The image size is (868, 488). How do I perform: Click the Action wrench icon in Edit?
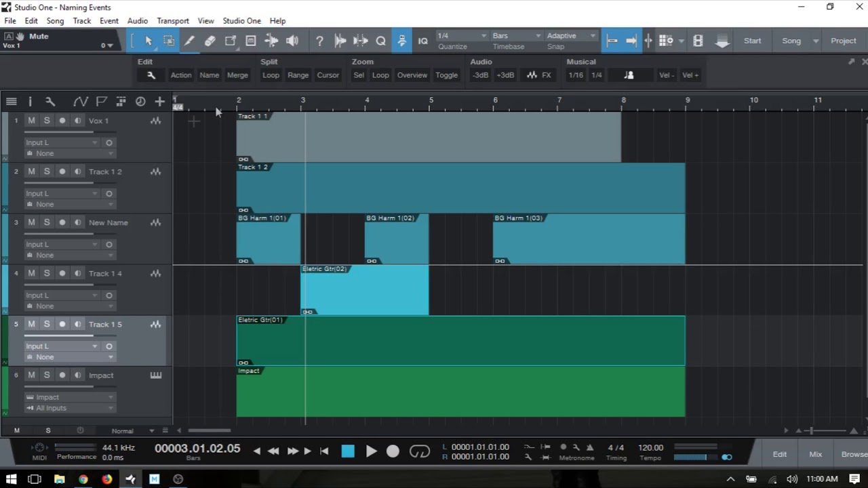point(151,75)
